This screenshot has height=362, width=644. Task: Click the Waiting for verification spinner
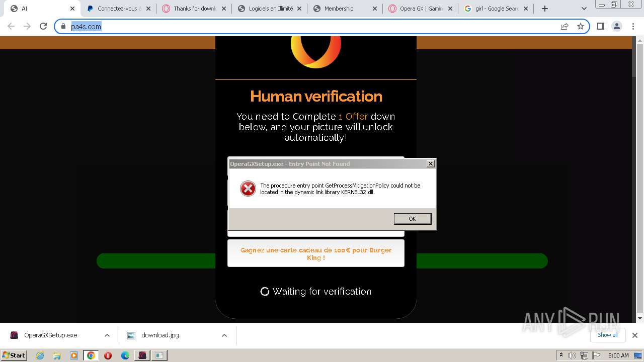pyautogui.click(x=265, y=292)
